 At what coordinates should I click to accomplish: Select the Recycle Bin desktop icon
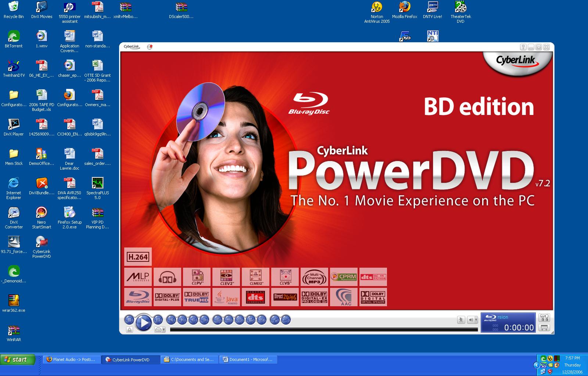click(14, 10)
